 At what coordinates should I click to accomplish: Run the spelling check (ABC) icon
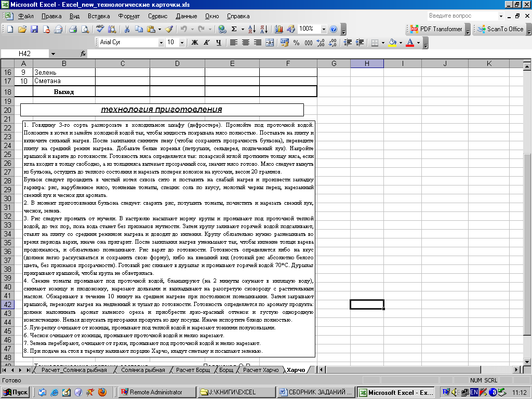pyautogui.click(x=100, y=29)
